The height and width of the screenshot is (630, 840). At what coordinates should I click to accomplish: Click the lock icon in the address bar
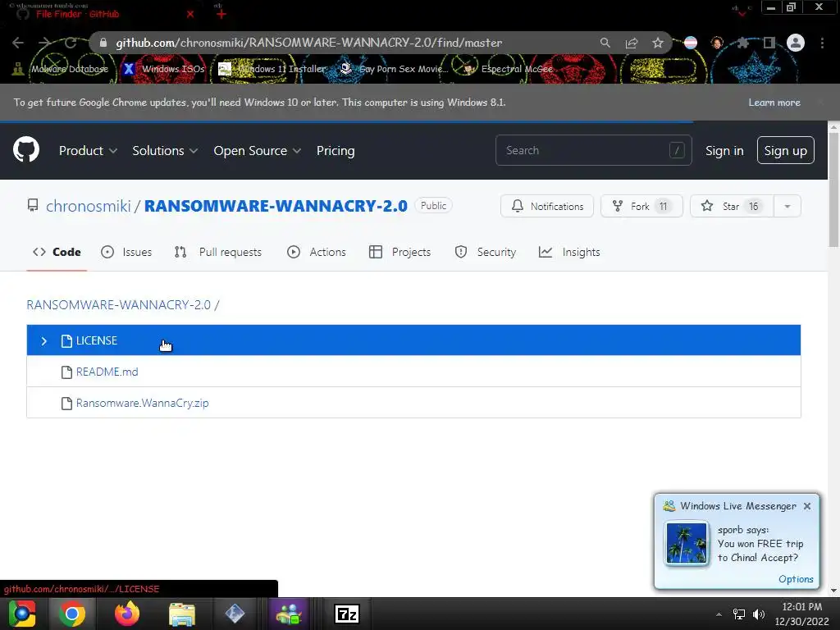point(103,43)
